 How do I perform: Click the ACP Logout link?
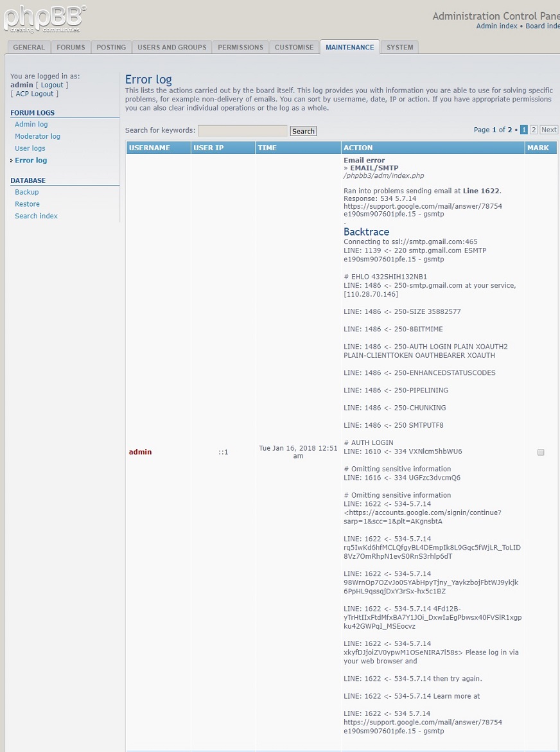[x=35, y=94]
